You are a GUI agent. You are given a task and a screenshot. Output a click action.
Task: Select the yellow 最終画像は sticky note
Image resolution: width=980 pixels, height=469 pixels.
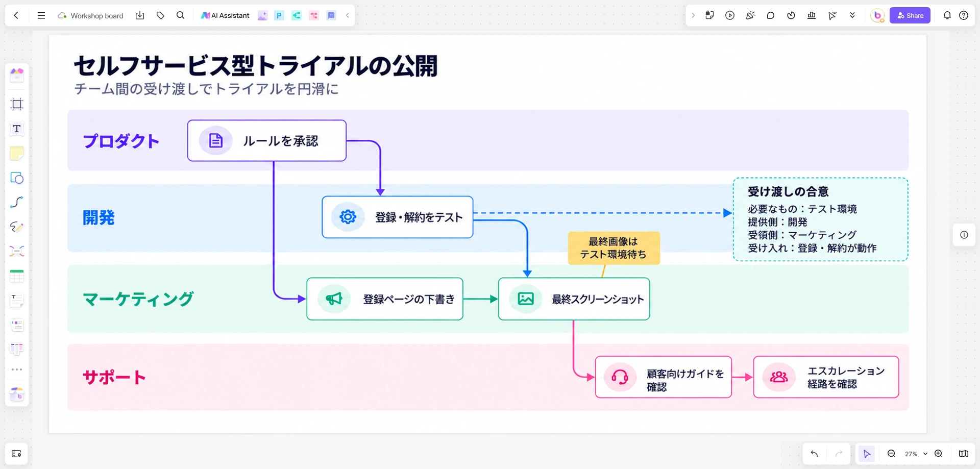(614, 248)
